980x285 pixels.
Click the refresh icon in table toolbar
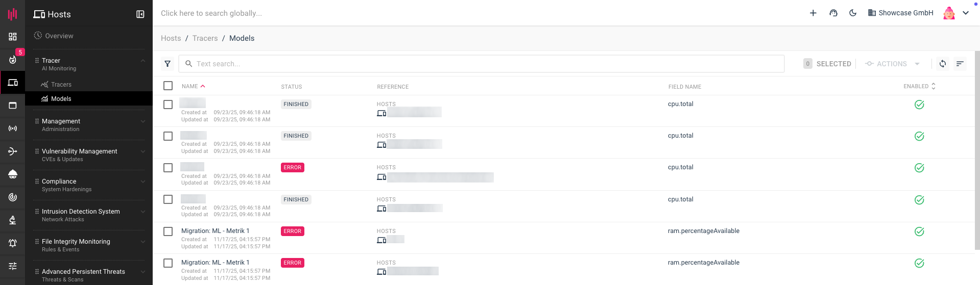[943, 64]
